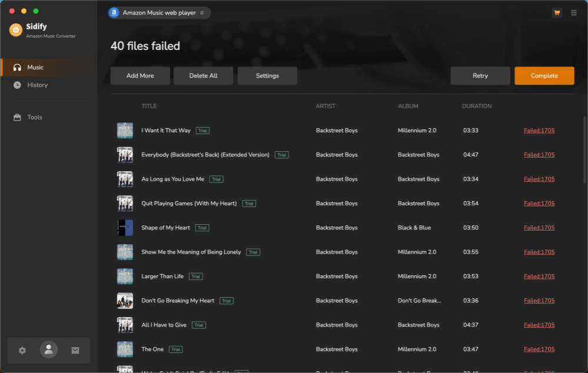Open Failed:1705 link for As Long as You Love Me
Viewport: 588px width, 373px height.
(539, 179)
